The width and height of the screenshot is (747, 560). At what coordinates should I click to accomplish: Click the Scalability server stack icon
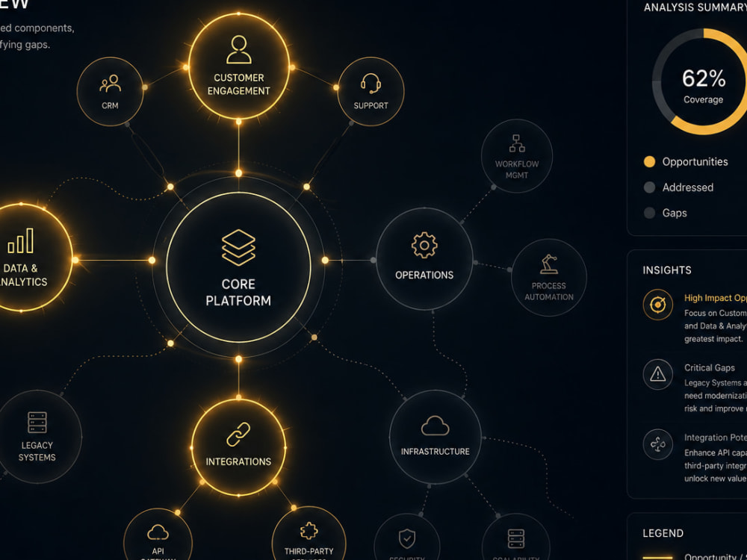click(516, 538)
